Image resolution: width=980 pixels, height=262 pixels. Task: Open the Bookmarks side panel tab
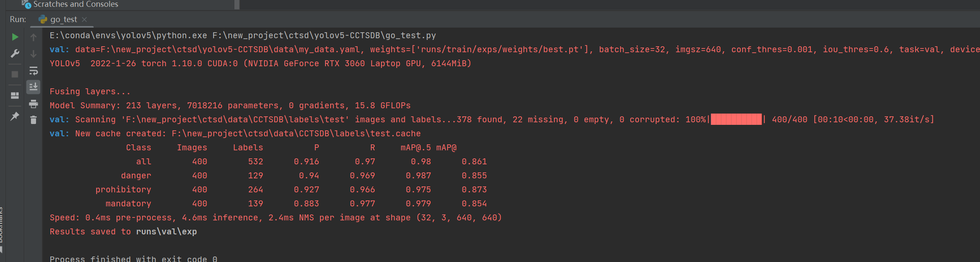click(1, 225)
